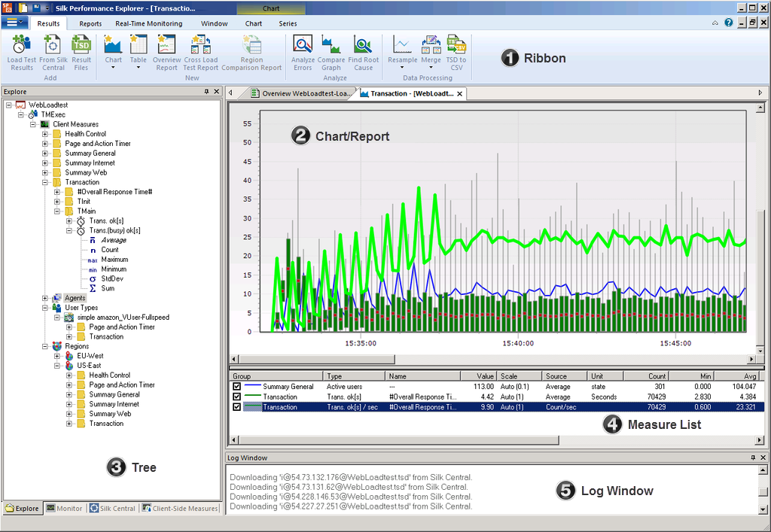Collapse the Transaction folder under Client Measures

pyautogui.click(x=45, y=182)
